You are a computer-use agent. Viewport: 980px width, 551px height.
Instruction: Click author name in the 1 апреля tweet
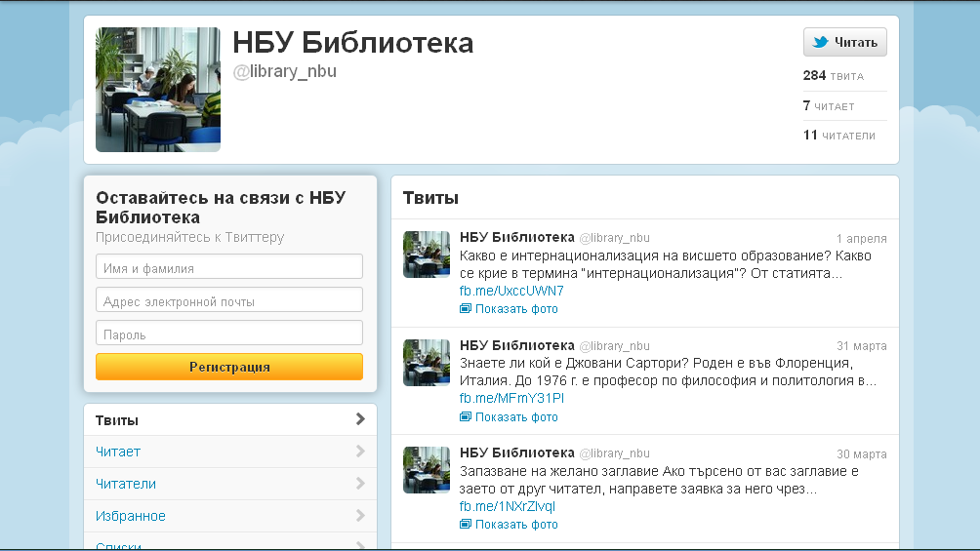(x=517, y=237)
